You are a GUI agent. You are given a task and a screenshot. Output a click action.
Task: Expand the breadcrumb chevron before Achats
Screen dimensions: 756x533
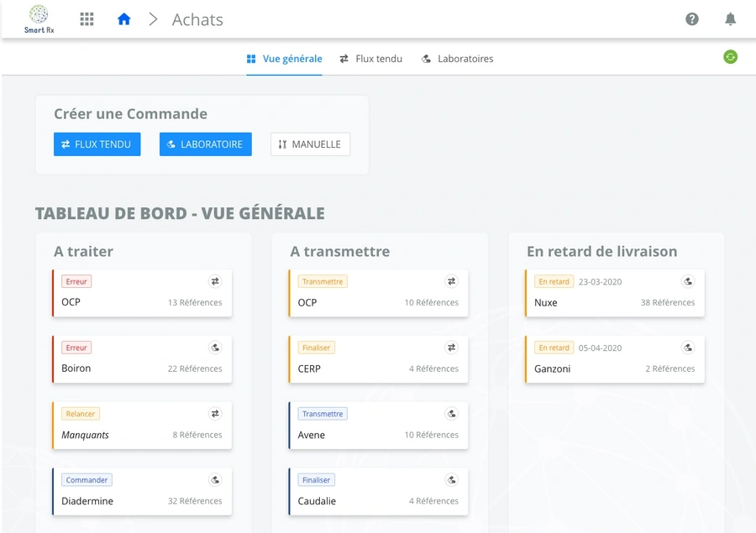click(153, 19)
